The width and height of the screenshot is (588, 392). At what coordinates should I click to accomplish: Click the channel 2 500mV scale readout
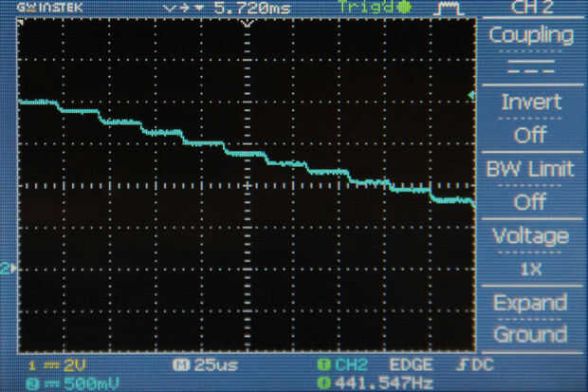point(74,383)
